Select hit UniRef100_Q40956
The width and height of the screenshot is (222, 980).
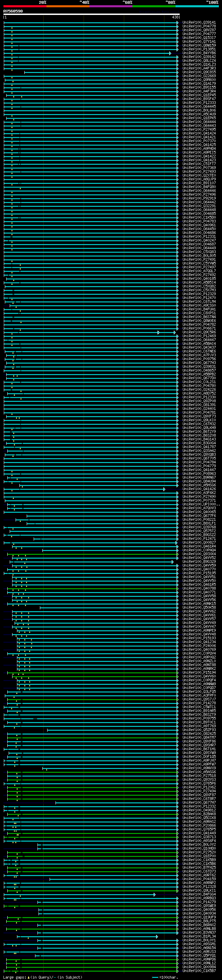click(x=199, y=910)
